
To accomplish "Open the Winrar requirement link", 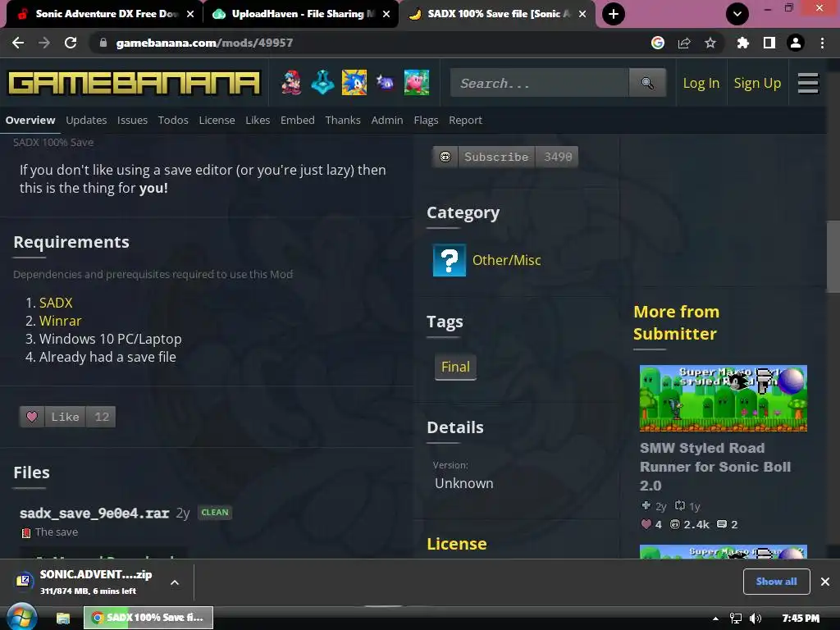I will (x=60, y=321).
